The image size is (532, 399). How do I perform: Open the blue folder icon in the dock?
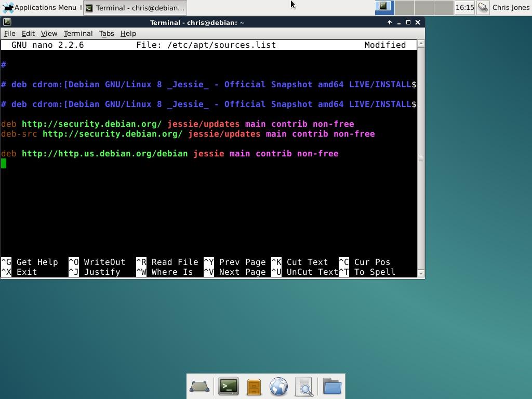point(331,386)
